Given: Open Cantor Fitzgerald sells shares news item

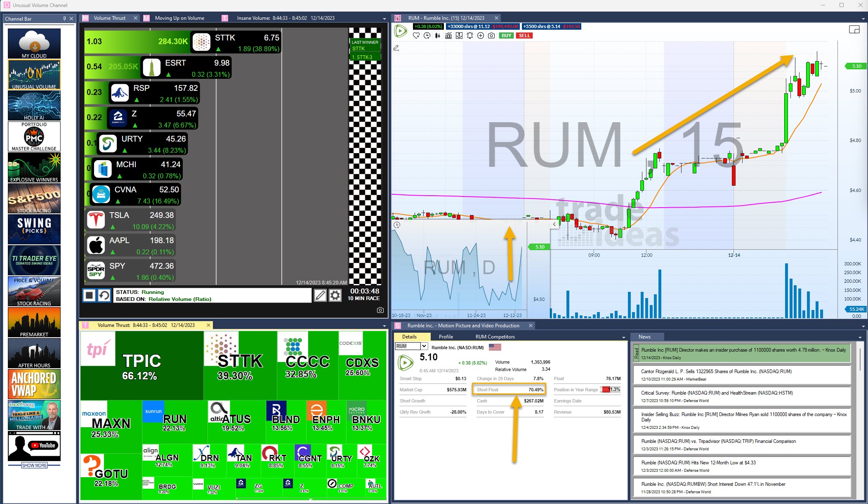Looking at the screenshot, I should point(742,374).
